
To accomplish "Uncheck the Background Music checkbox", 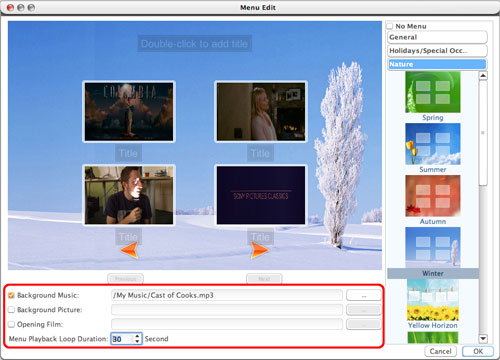I will pyautogui.click(x=11, y=295).
